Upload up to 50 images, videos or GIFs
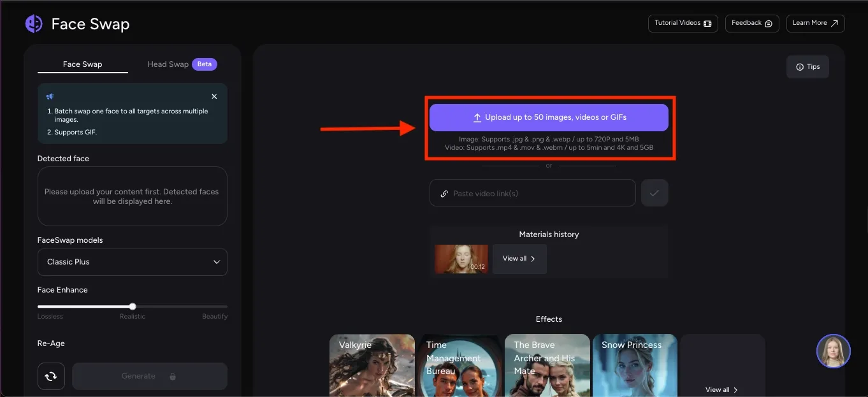 [549, 117]
